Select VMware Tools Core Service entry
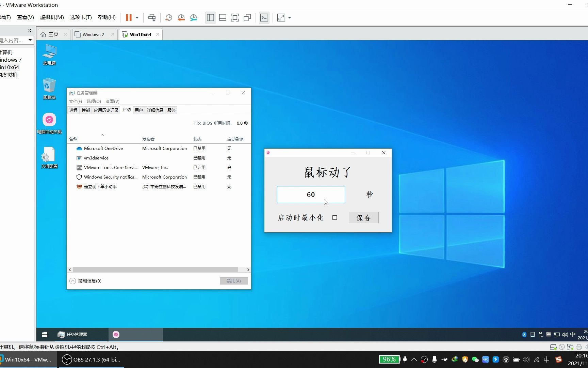This screenshot has width=588, height=368. (159, 168)
